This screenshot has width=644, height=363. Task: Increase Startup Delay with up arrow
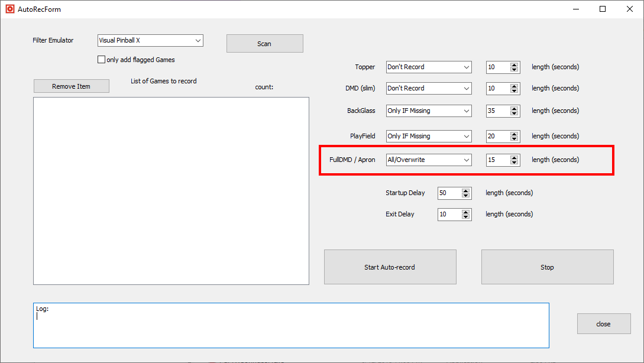coord(466,191)
